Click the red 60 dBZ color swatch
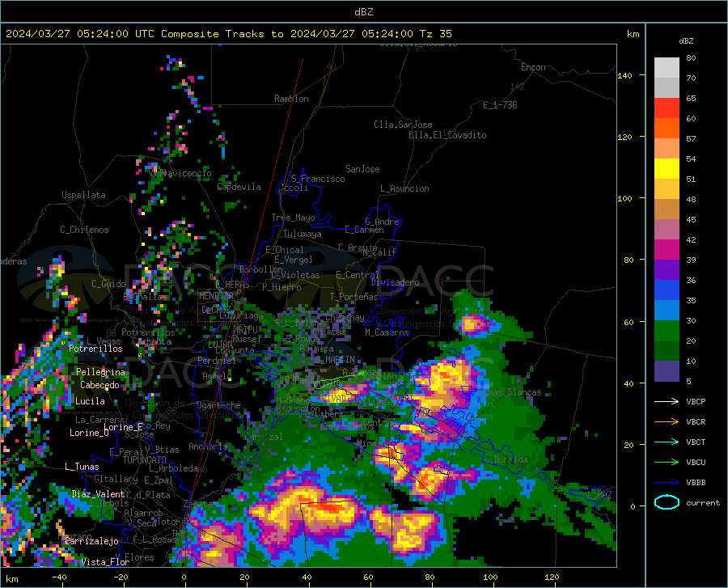728x588 pixels. pos(667,108)
